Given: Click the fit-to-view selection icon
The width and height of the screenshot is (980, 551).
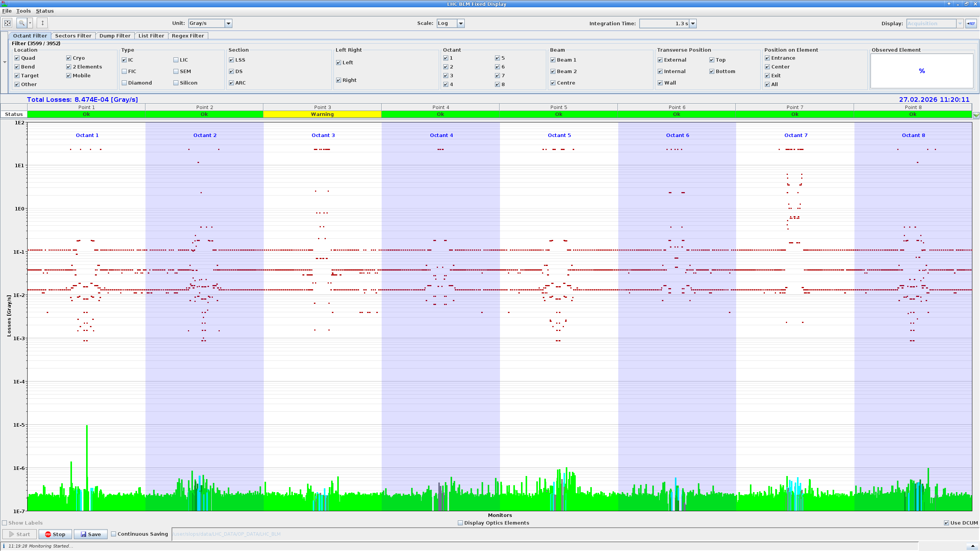Looking at the screenshot, I should tap(7, 23).
